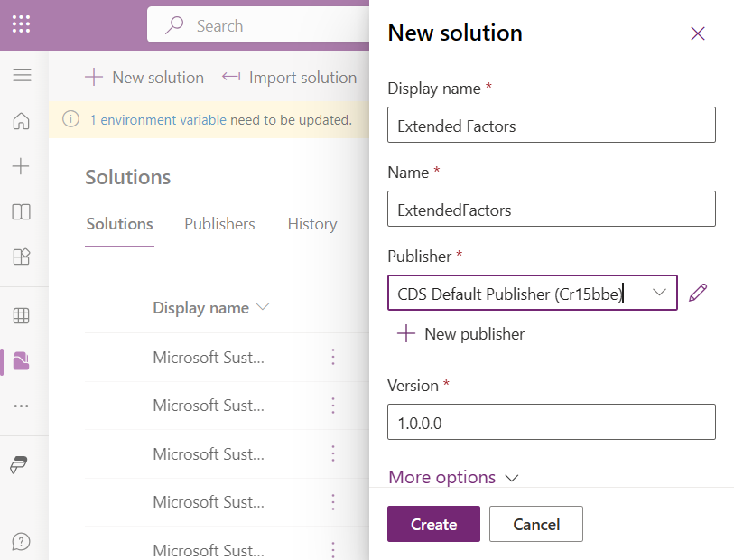Open the Publisher dropdown chevron
734x560 pixels.
click(659, 293)
